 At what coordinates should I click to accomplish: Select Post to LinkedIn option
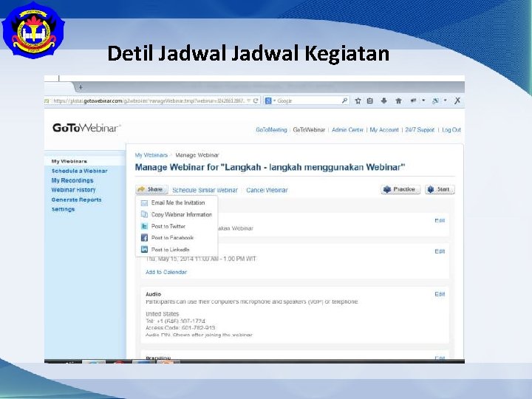point(171,250)
